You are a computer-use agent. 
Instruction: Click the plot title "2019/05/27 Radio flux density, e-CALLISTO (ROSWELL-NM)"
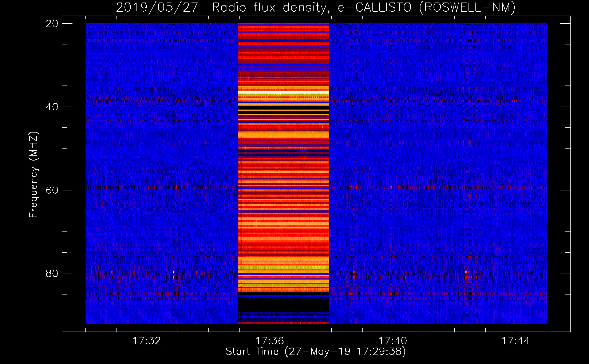tap(316, 7)
